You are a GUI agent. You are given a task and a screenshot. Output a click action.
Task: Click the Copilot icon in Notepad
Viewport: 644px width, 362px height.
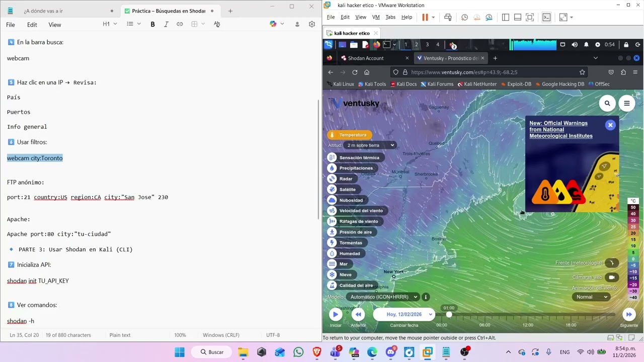click(x=273, y=24)
